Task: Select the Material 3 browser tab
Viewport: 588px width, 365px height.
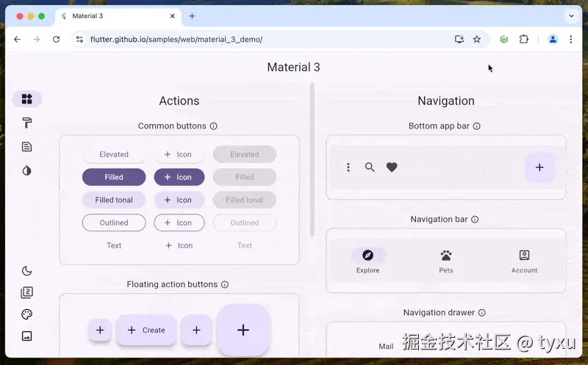Action: click(118, 16)
